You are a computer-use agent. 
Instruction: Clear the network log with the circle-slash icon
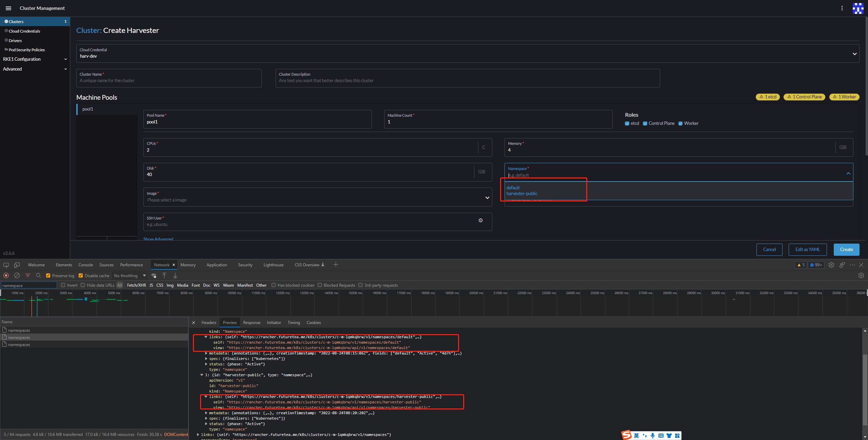(x=17, y=275)
